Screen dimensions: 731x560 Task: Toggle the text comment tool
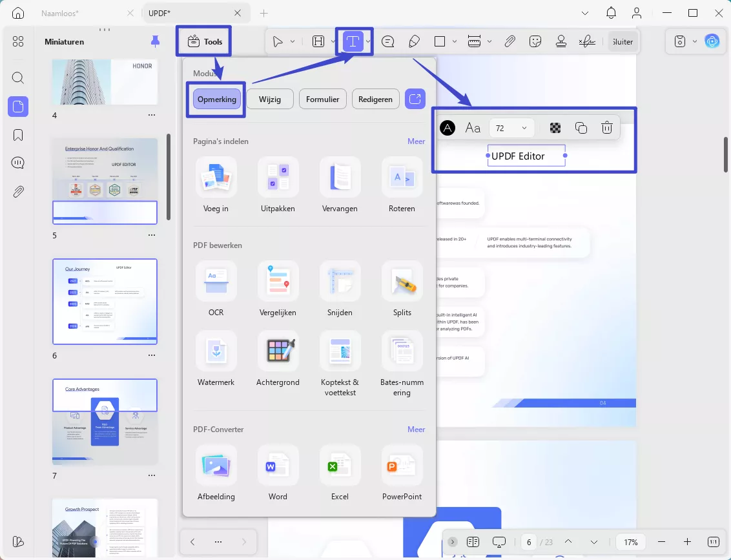point(353,41)
